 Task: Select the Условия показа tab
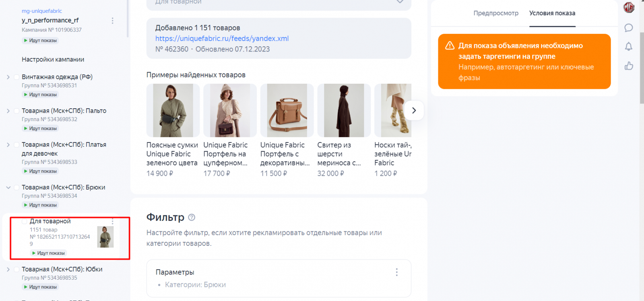[552, 13]
